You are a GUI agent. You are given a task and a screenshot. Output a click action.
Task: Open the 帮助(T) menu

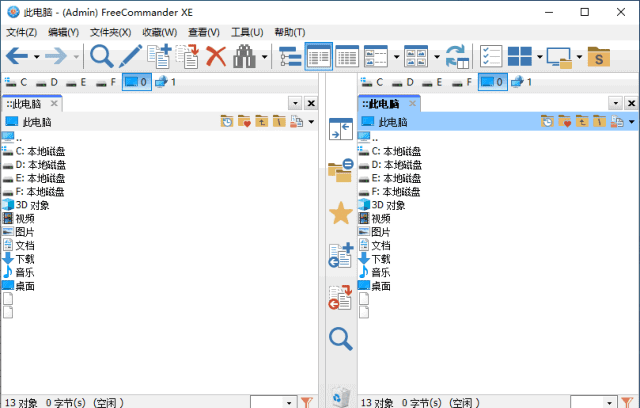coord(290,32)
